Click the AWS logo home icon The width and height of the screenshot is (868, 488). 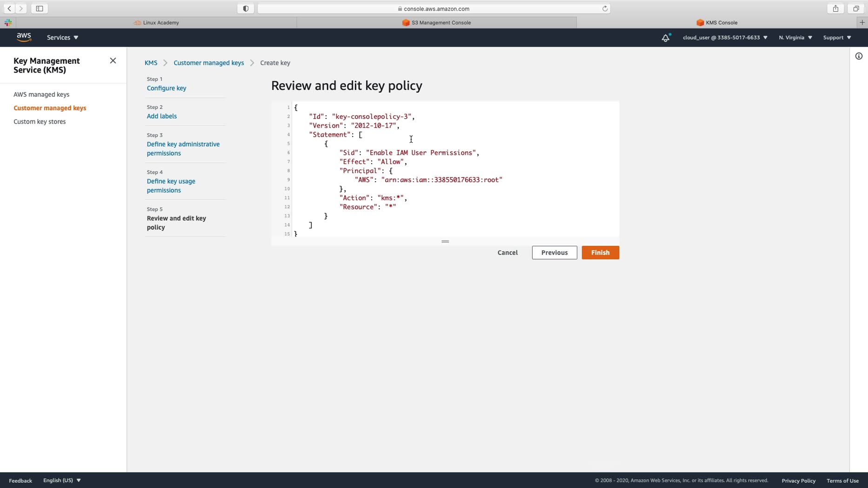coord(24,37)
